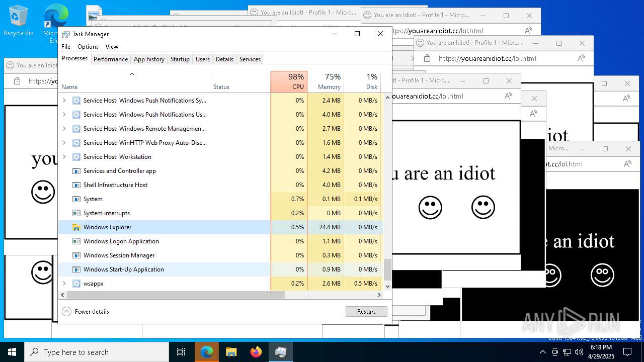
Task: Sort processes by Memory column header
Action: (x=326, y=81)
